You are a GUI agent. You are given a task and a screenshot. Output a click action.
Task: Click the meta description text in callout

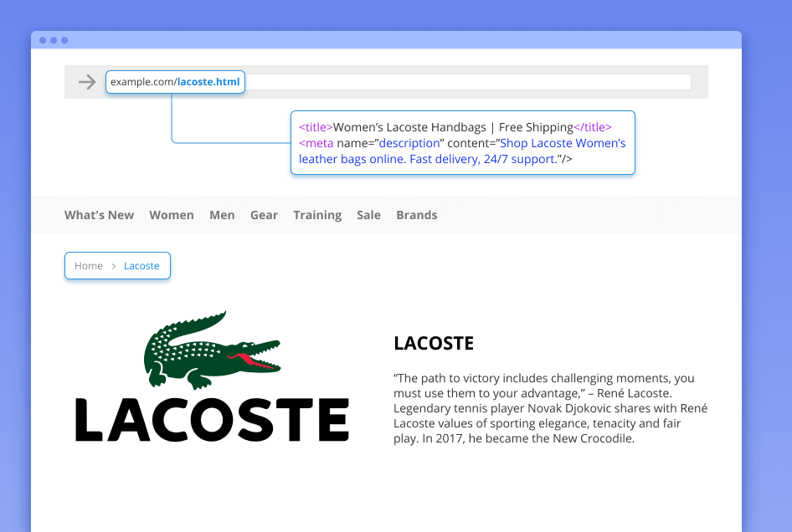pos(462,151)
